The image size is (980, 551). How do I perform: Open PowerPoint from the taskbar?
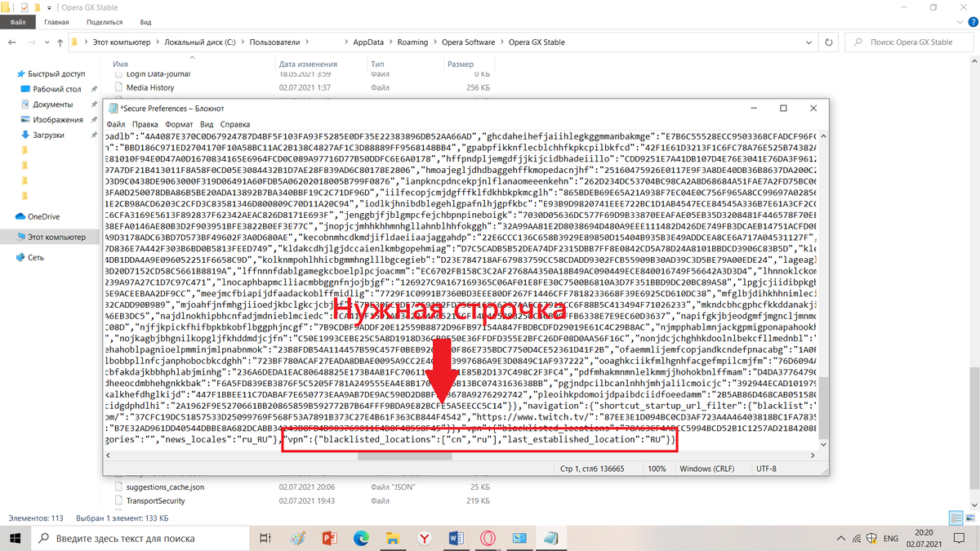coord(330,538)
